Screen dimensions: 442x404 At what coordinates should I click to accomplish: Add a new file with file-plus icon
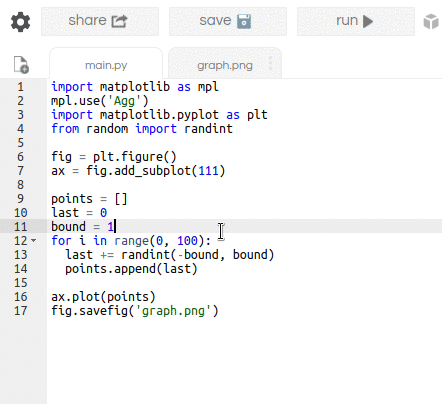(x=21, y=64)
